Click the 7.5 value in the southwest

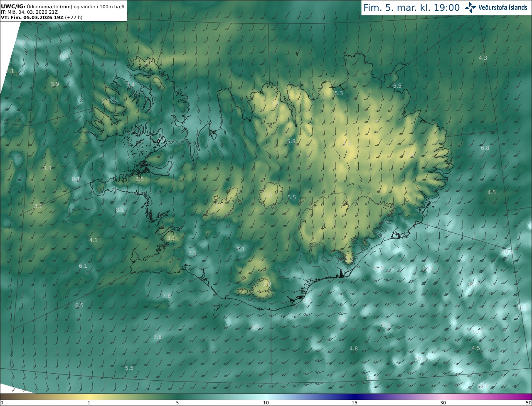192,254
